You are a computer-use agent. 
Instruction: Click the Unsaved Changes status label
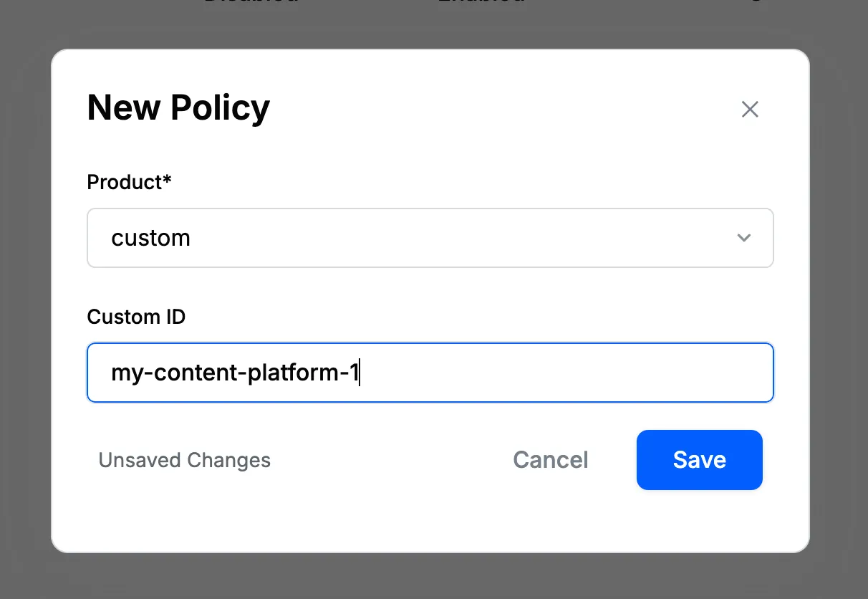tap(184, 460)
